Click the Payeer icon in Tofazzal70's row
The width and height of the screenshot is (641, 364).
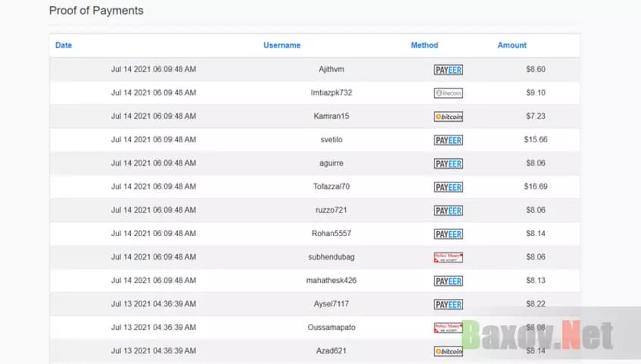point(448,187)
